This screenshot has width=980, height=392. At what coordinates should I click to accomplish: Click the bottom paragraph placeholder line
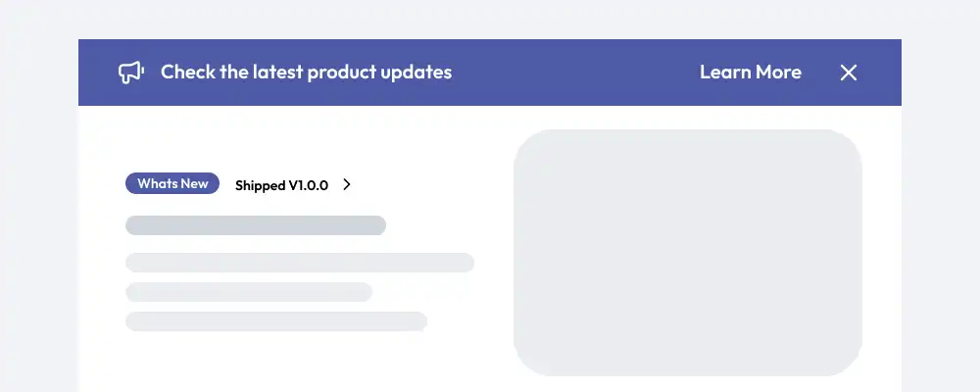coord(276,321)
